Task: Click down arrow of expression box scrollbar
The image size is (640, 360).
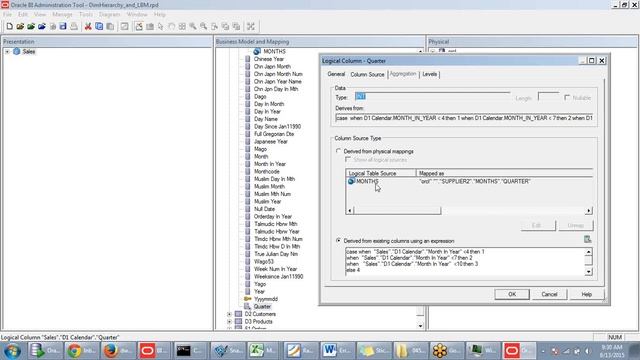Action: [x=588, y=272]
